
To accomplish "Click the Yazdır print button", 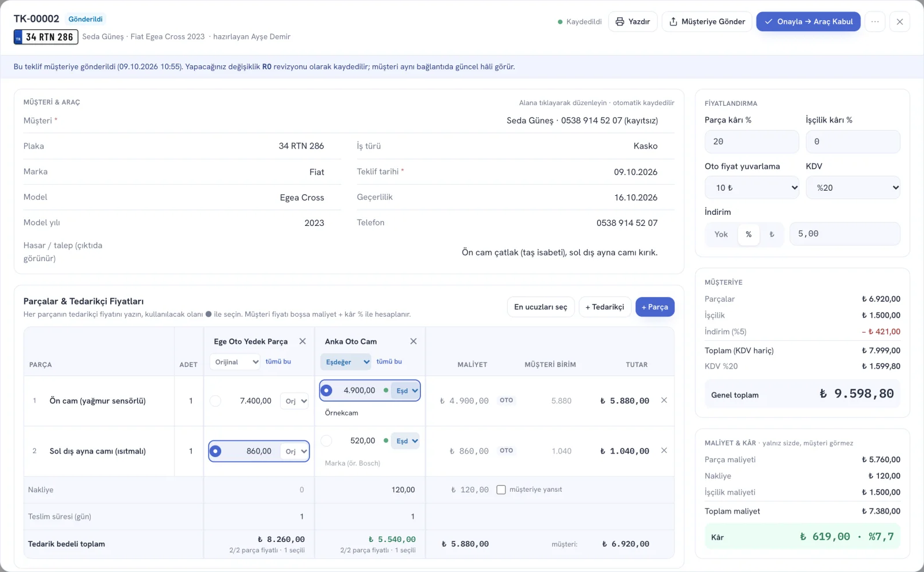I will 633,21.
